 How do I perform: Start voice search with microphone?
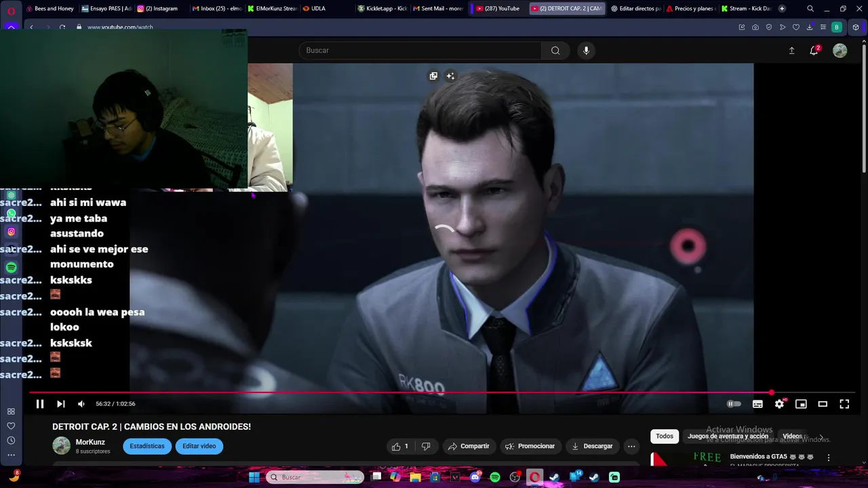point(586,50)
